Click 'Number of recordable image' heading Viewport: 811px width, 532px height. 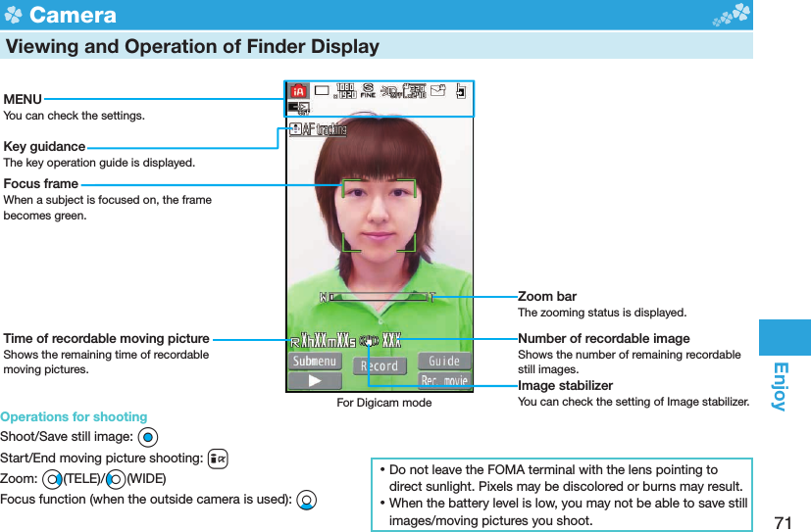tap(604, 339)
